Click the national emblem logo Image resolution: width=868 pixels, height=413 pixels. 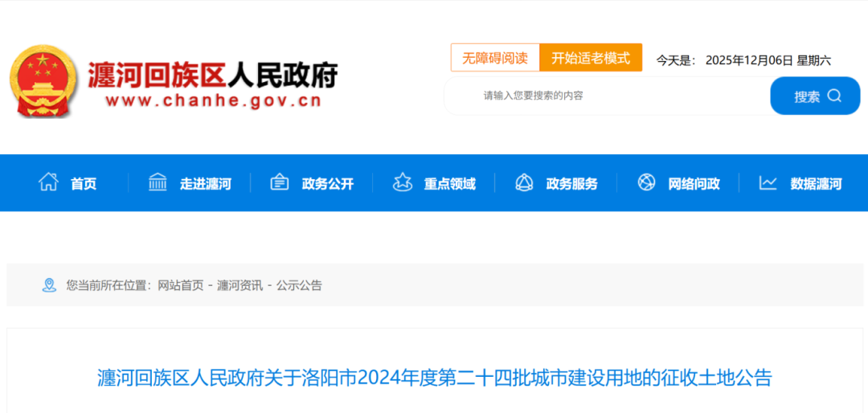click(41, 81)
